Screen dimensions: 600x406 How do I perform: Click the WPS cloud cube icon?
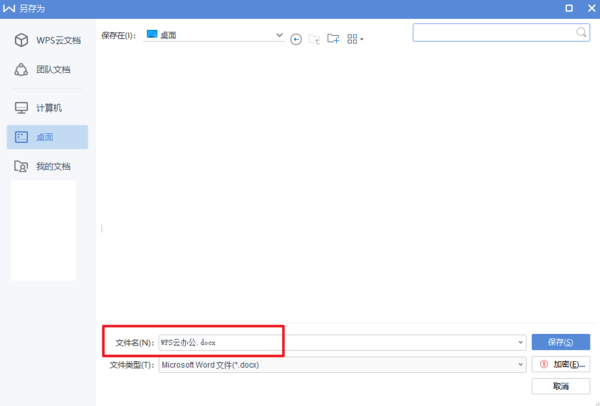(21, 40)
